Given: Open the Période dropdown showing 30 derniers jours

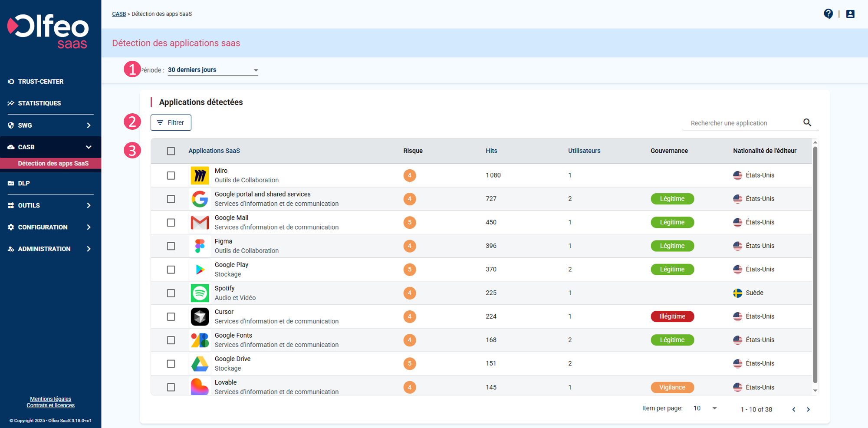Looking at the screenshot, I should point(212,69).
